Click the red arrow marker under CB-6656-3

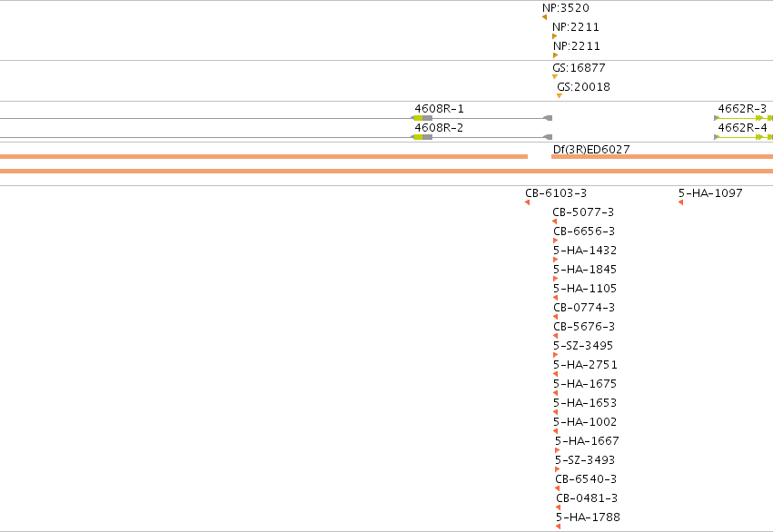coord(556,241)
